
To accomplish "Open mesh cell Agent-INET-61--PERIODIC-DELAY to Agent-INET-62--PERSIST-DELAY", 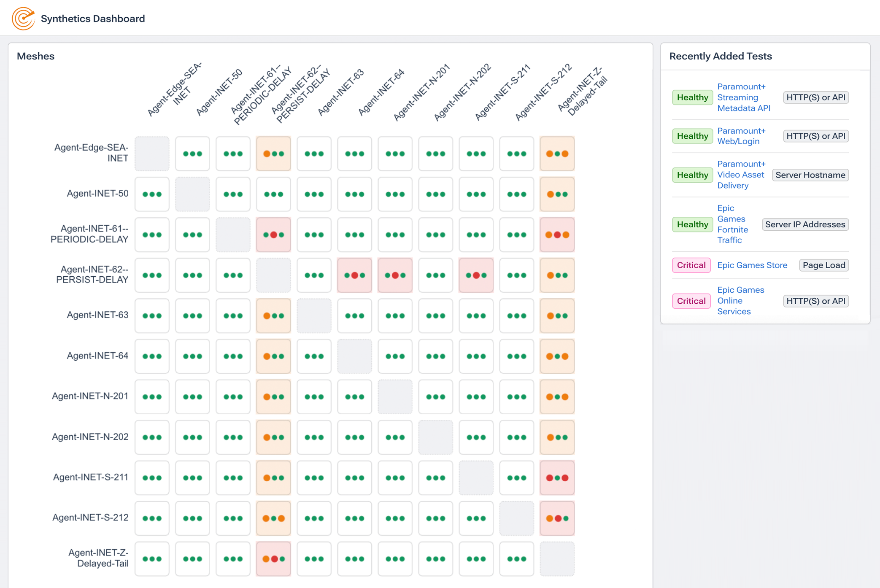I will (x=273, y=235).
